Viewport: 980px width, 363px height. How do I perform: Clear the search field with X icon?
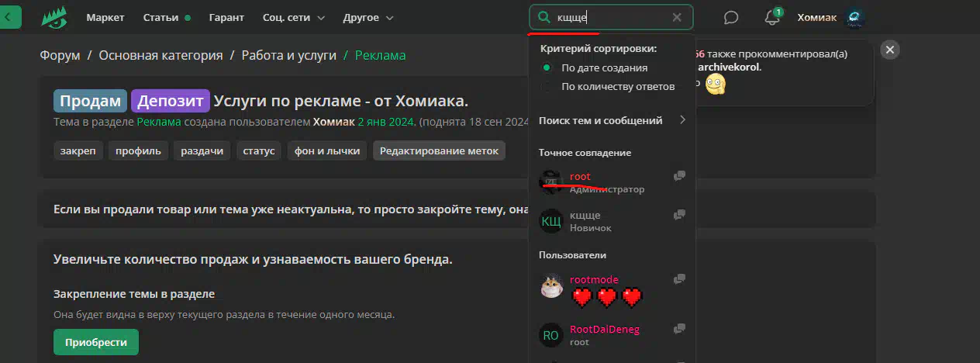[x=677, y=17]
